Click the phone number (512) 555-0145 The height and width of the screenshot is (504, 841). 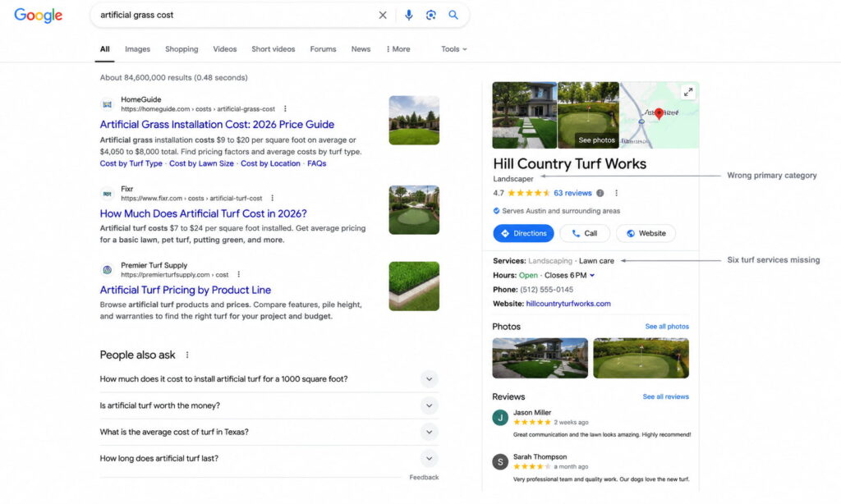(546, 290)
